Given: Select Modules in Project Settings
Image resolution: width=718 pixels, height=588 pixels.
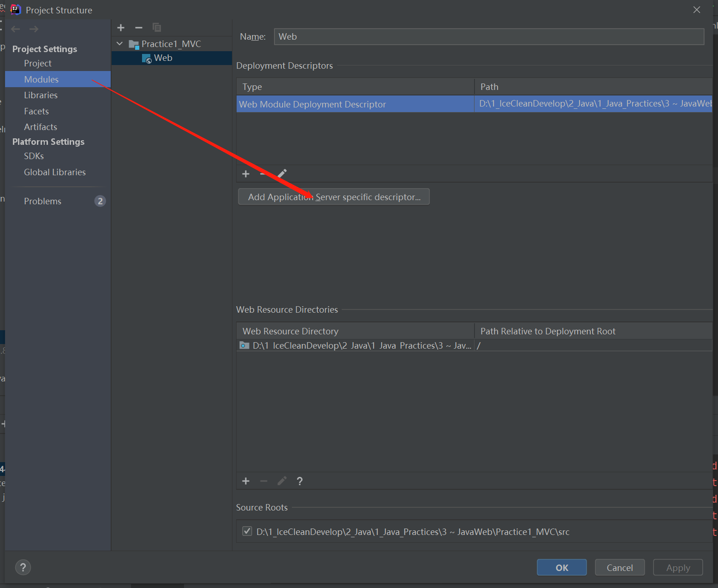Looking at the screenshot, I should [58, 79].
